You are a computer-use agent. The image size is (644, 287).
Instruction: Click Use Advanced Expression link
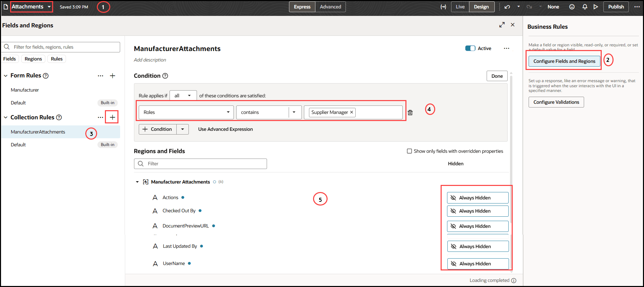coord(225,129)
